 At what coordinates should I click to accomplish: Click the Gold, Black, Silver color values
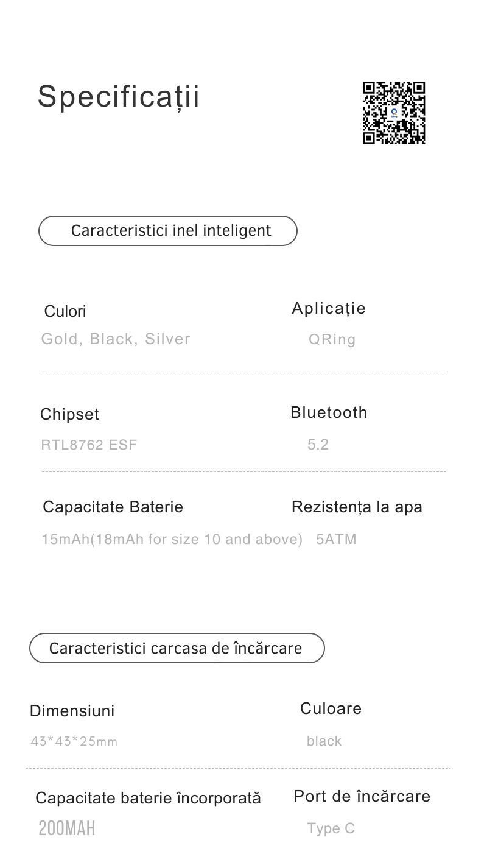pos(116,339)
